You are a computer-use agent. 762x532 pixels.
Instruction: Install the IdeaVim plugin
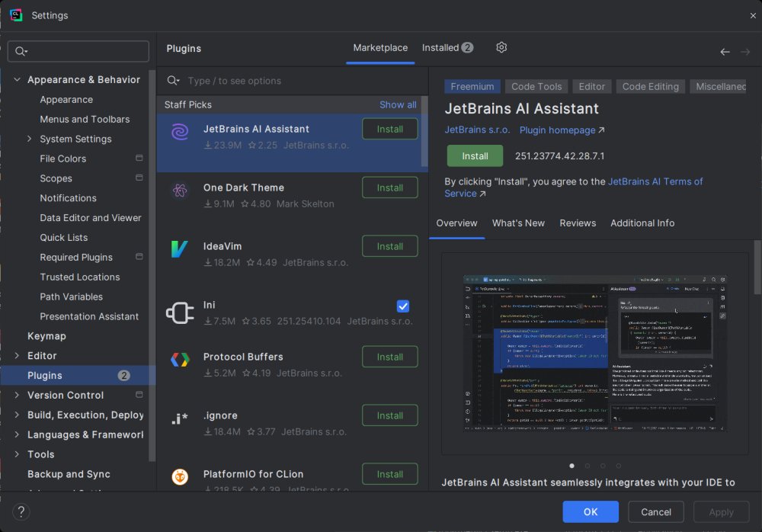tap(389, 246)
